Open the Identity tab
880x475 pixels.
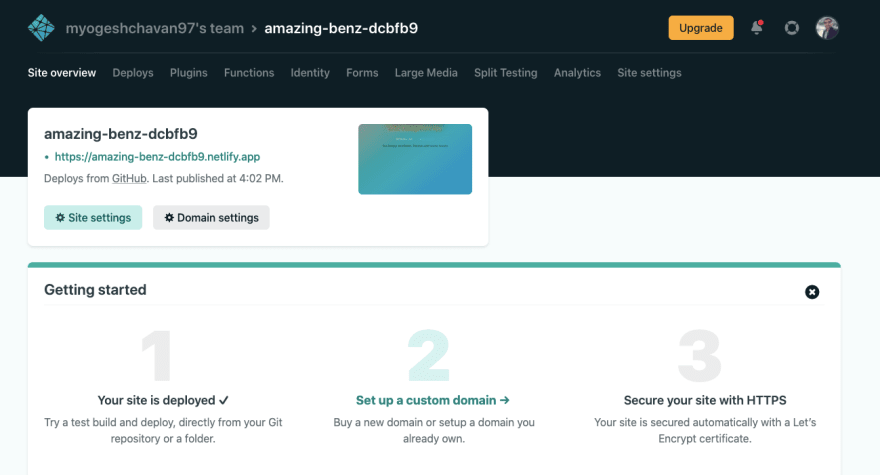[310, 73]
